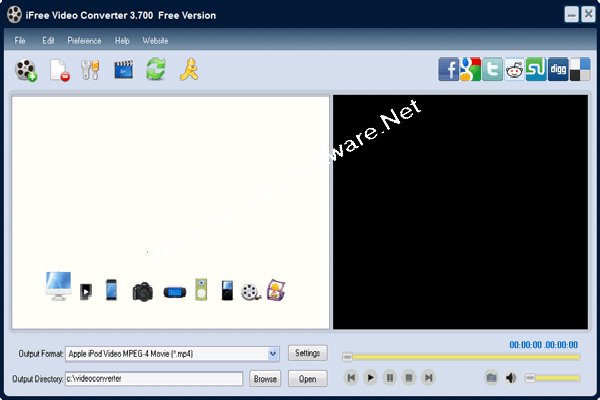Share on StumbleUpon icon
The height and width of the screenshot is (400, 600).
pos(536,69)
